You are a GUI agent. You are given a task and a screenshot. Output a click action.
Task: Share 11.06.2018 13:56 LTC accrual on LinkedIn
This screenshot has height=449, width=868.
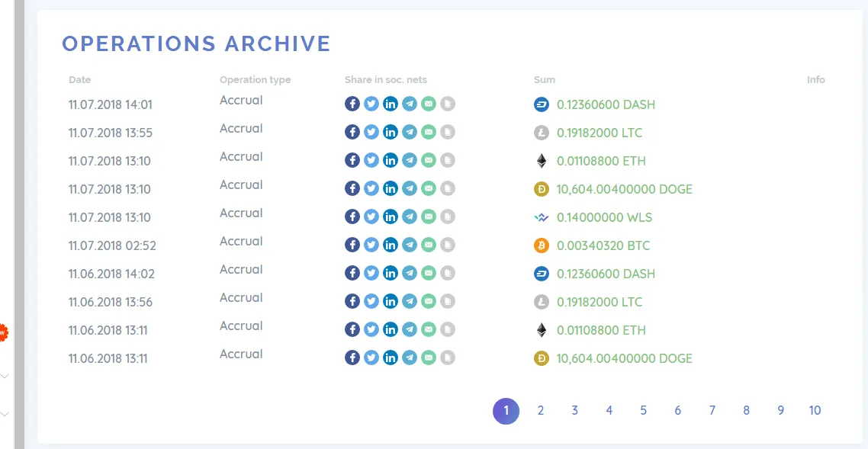pos(391,301)
